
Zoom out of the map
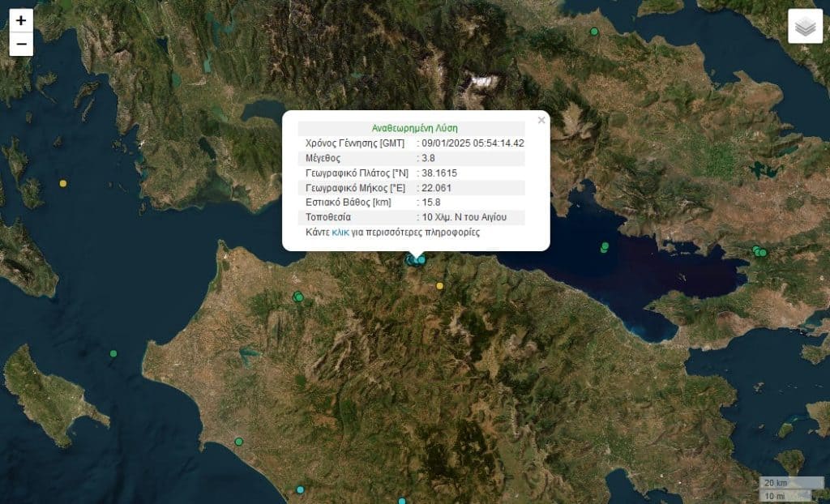pos(21,44)
